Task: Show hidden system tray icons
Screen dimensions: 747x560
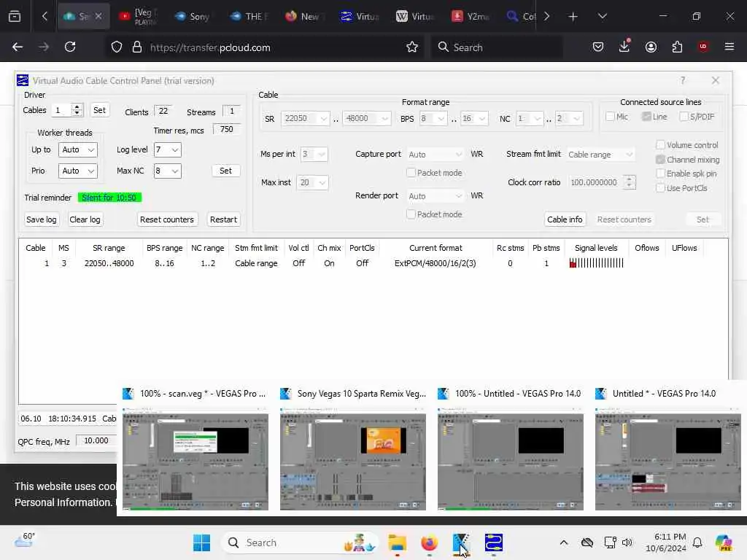Action: click(x=564, y=542)
